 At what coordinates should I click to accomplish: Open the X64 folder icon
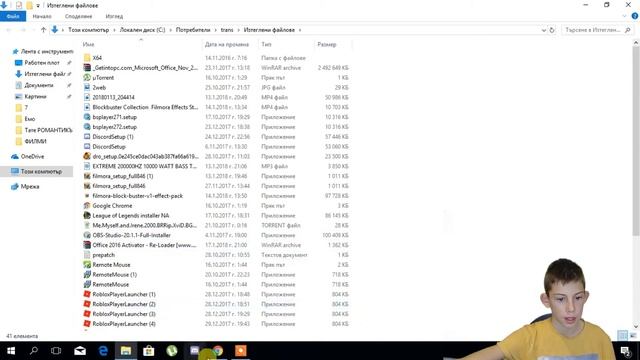point(87,58)
